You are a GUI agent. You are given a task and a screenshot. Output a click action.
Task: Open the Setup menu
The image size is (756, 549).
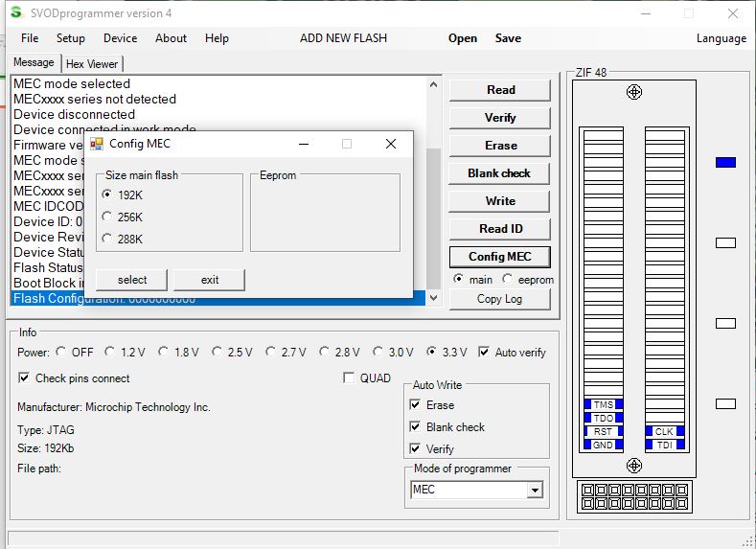click(x=70, y=38)
